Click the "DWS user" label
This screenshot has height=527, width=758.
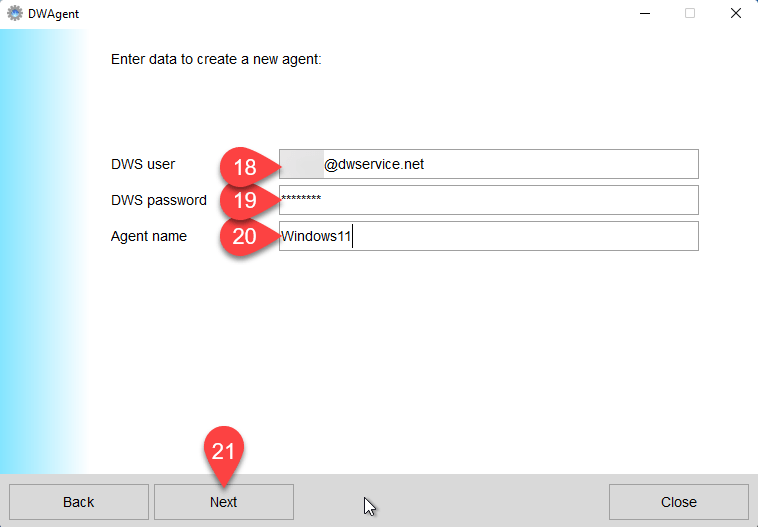click(143, 164)
